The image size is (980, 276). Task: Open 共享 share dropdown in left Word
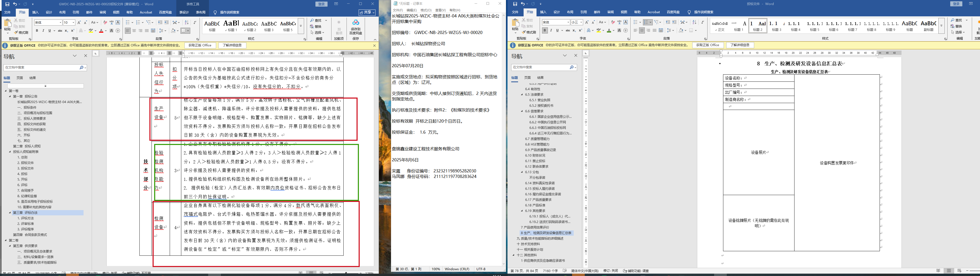point(367,13)
